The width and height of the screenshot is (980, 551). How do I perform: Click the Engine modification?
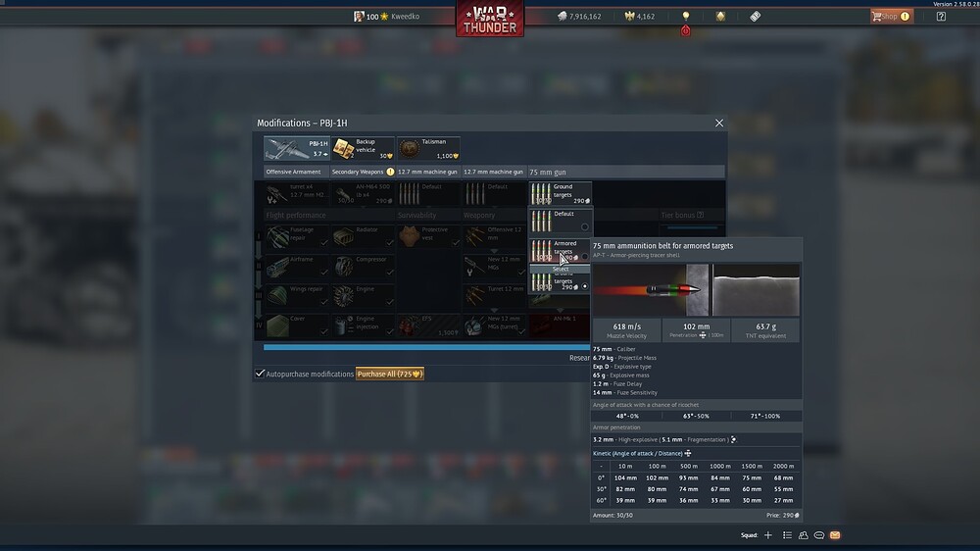(364, 296)
